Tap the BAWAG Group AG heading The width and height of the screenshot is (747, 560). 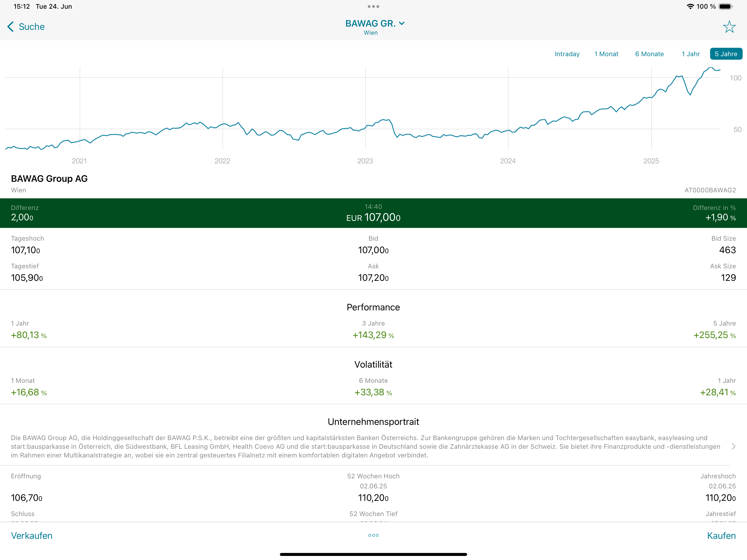49,179
